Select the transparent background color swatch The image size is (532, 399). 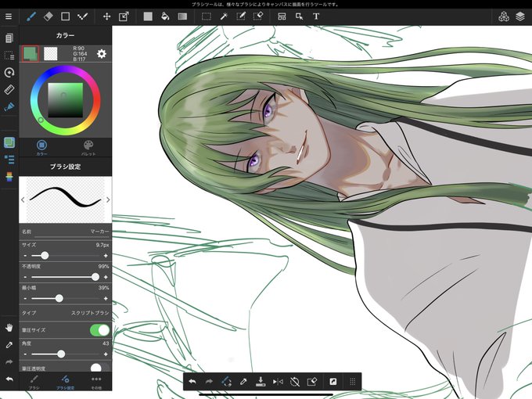pyautogui.click(x=51, y=54)
